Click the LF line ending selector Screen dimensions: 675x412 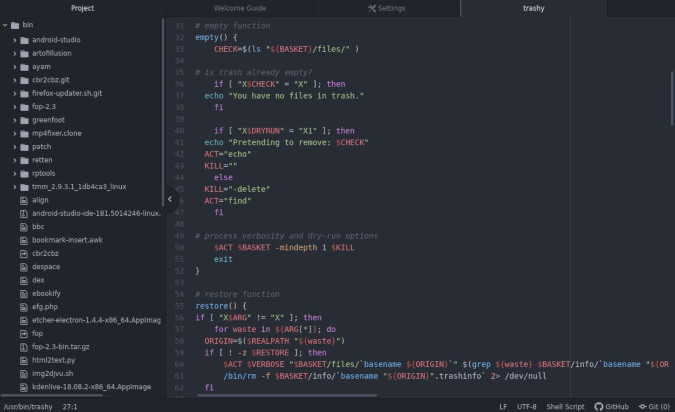point(503,406)
